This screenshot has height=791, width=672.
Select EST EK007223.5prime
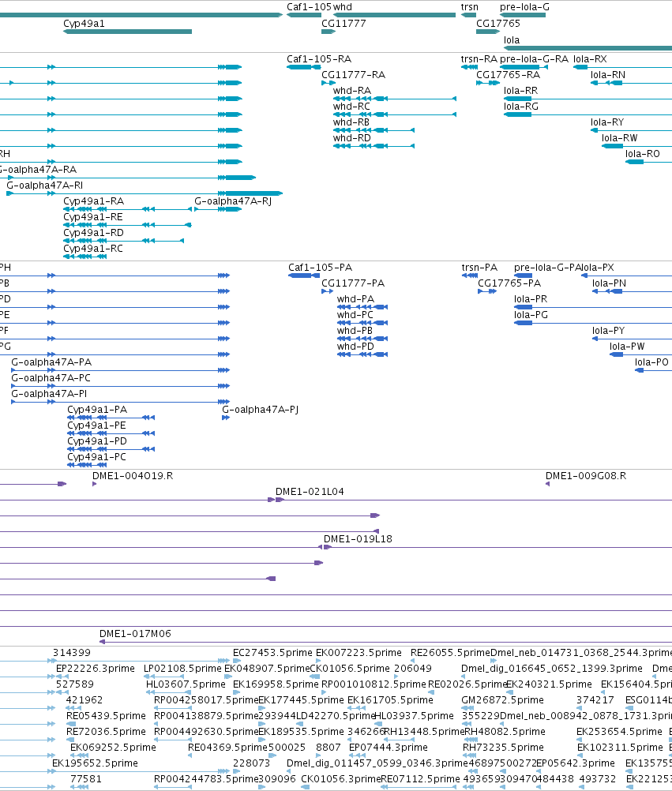(359, 653)
